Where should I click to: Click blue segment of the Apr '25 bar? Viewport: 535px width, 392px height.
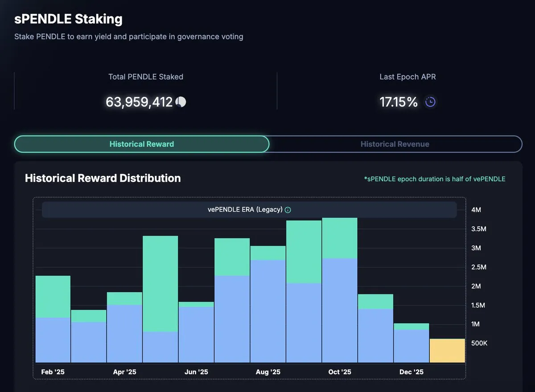pyautogui.click(x=124, y=333)
